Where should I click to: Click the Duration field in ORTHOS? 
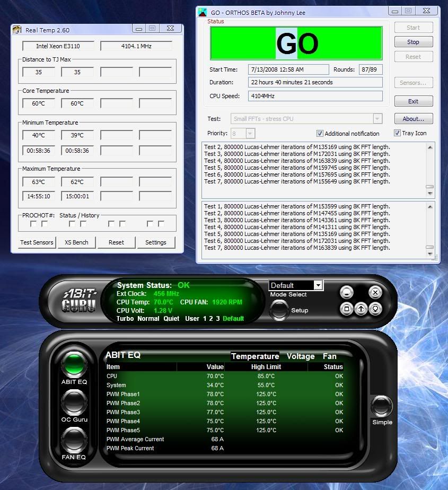point(315,82)
